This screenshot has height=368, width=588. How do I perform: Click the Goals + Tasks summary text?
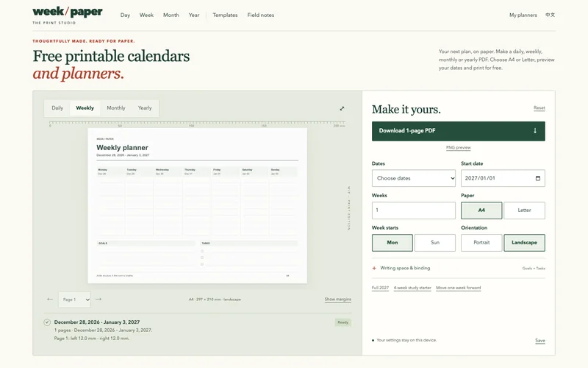pyautogui.click(x=534, y=269)
